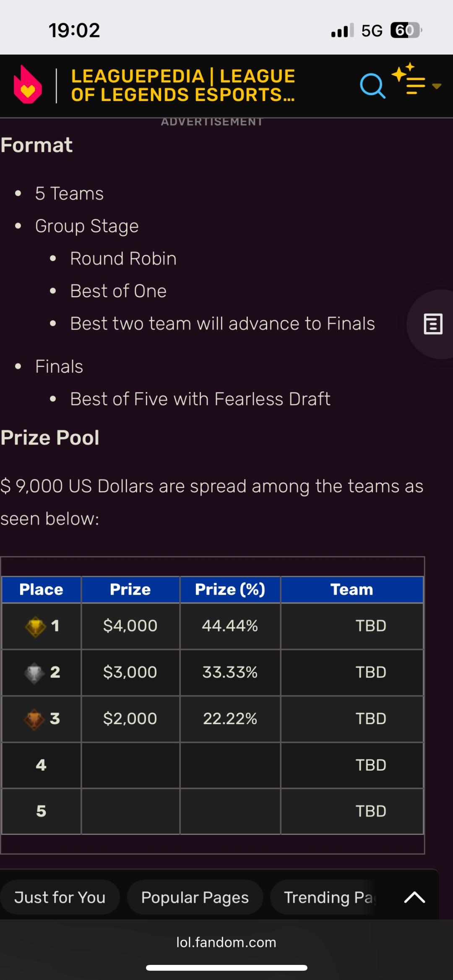Viewport: 453px width, 980px height.
Task: Tap the bronze third place trophy icon
Action: (34, 719)
